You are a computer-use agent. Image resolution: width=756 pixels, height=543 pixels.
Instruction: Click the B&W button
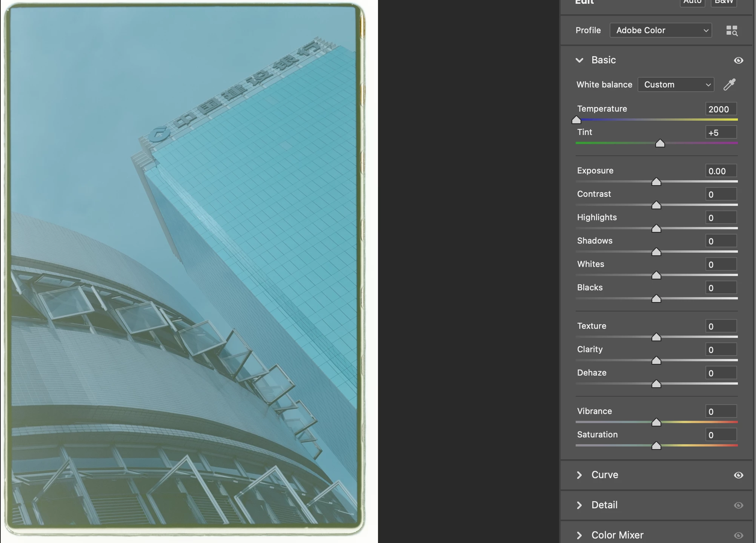(x=724, y=2)
